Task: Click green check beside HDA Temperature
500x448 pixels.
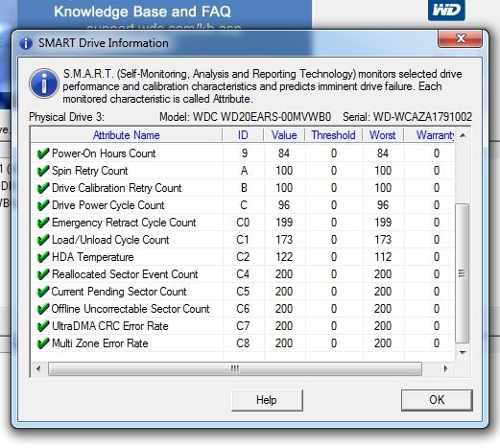Action: pos(43,257)
